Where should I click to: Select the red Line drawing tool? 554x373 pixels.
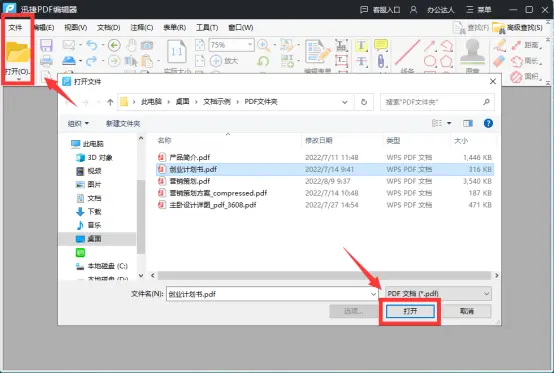pos(407,52)
